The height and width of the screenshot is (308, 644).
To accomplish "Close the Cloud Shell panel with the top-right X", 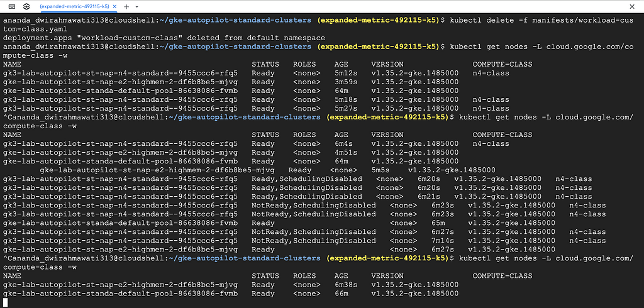I will click(632, 6).
